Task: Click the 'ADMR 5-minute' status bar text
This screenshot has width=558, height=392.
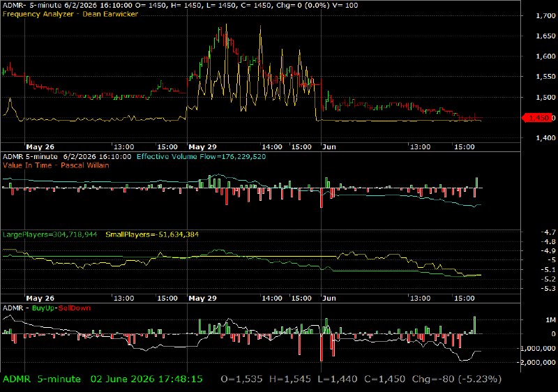Action: (42, 379)
